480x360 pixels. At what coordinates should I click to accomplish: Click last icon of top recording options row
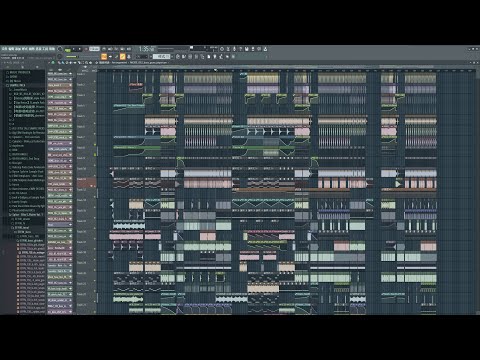[129, 49]
